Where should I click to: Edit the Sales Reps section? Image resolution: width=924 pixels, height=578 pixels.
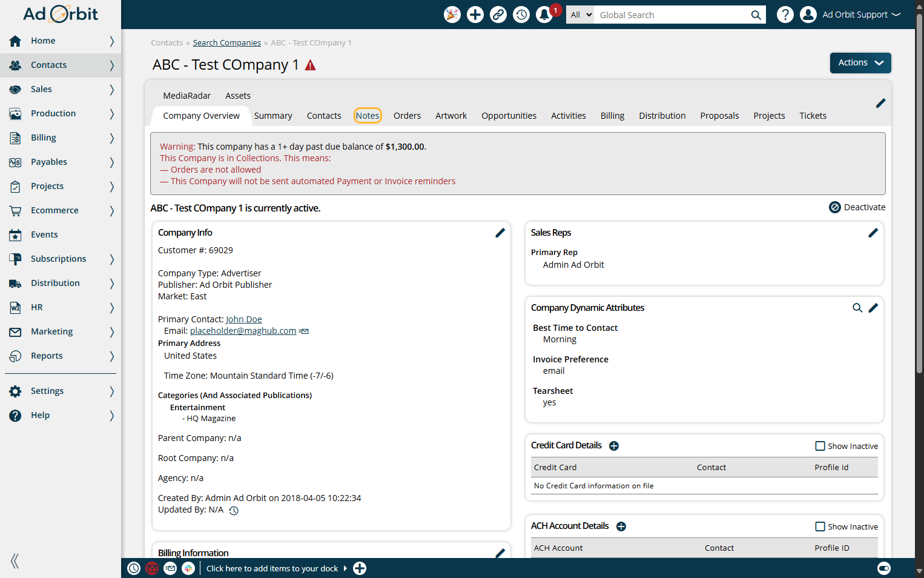pyautogui.click(x=873, y=233)
